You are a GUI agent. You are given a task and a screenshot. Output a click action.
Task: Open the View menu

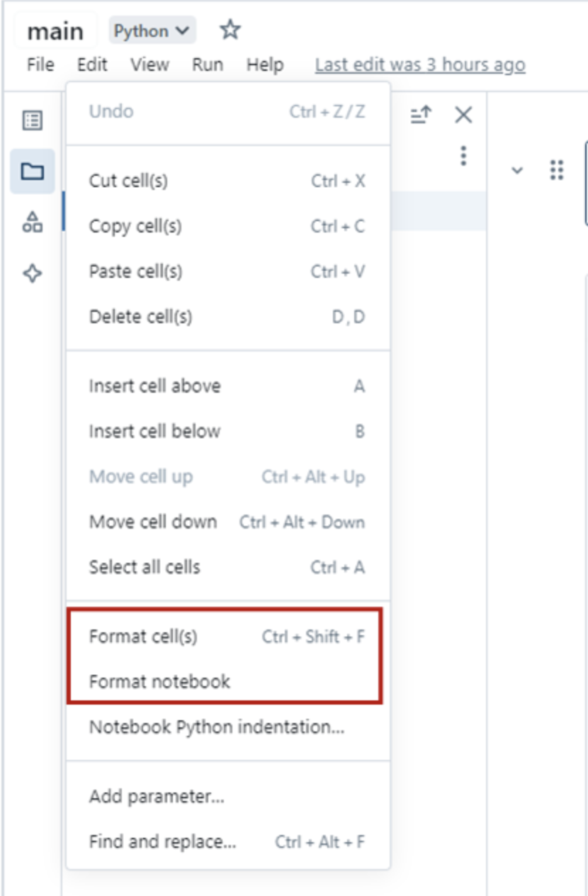click(149, 65)
